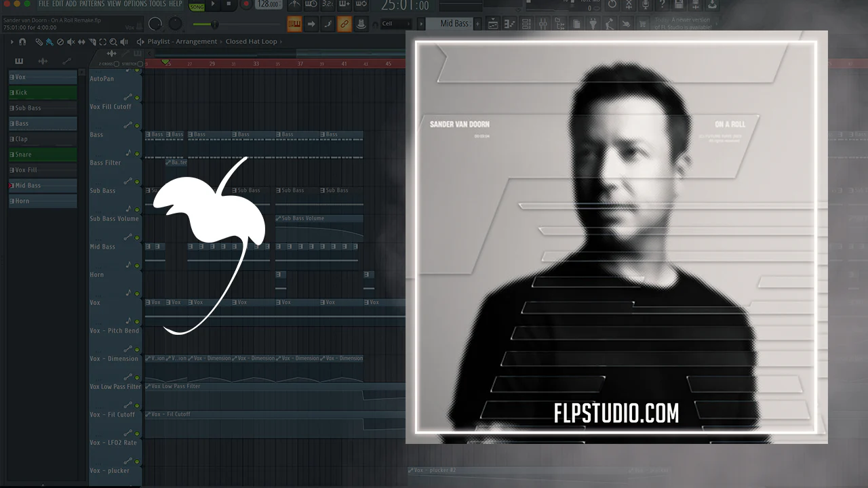This screenshot has width=868, height=488.
Task: Toggle the orange link icon in toolbar
Action: coord(344,24)
